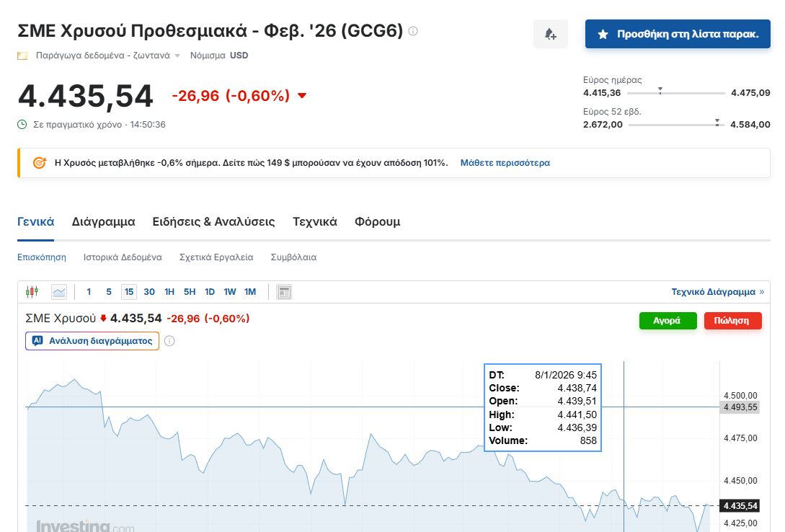785x532 pixels.
Task: Click the create alert bell icon
Action: [551, 34]
